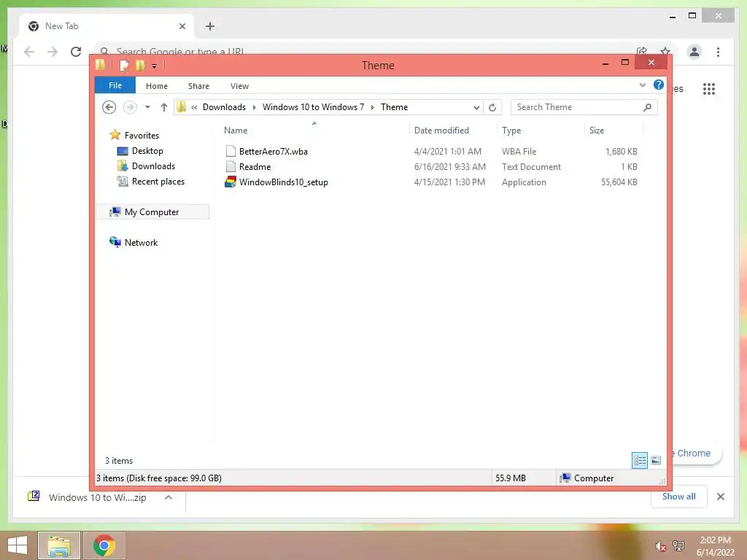Open Google apps grid icon

pos(709,88)
